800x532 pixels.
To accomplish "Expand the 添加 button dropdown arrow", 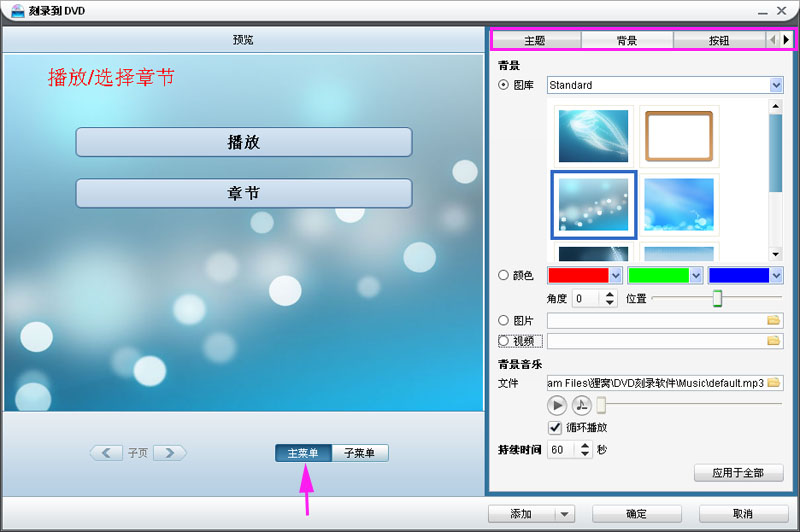I will coord(564,514).
